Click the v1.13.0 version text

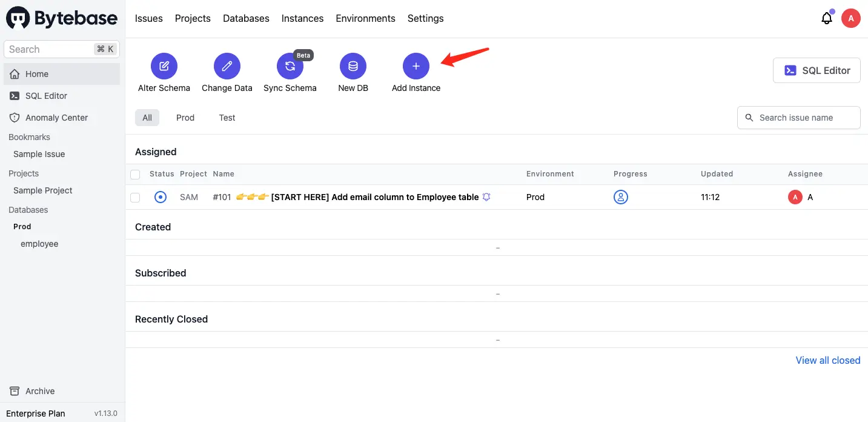[105, 414]
